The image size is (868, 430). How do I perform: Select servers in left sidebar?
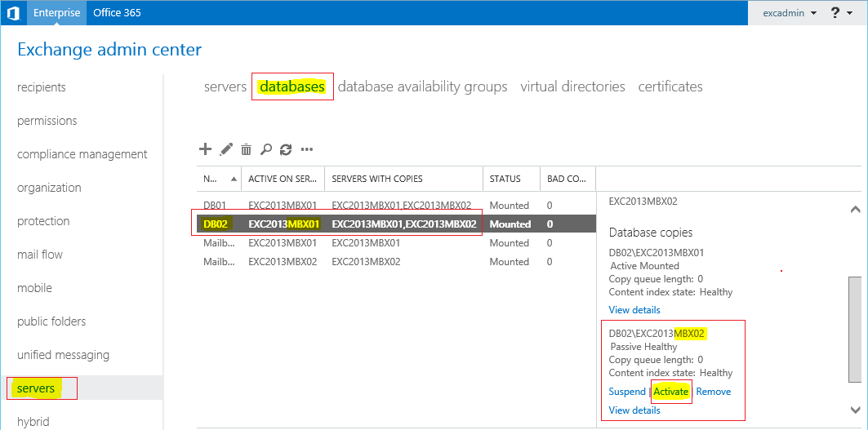[x=36, y=388]
